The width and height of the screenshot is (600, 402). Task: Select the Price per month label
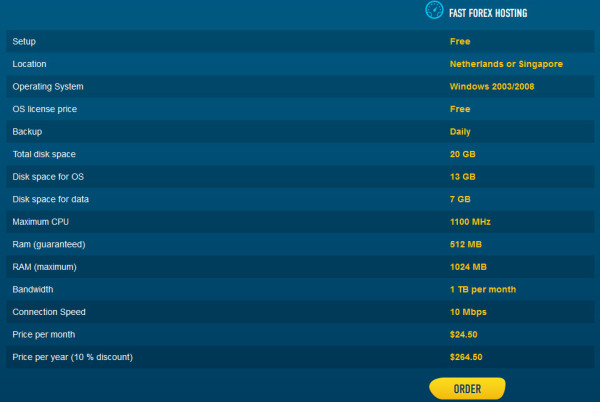point(44,335)
